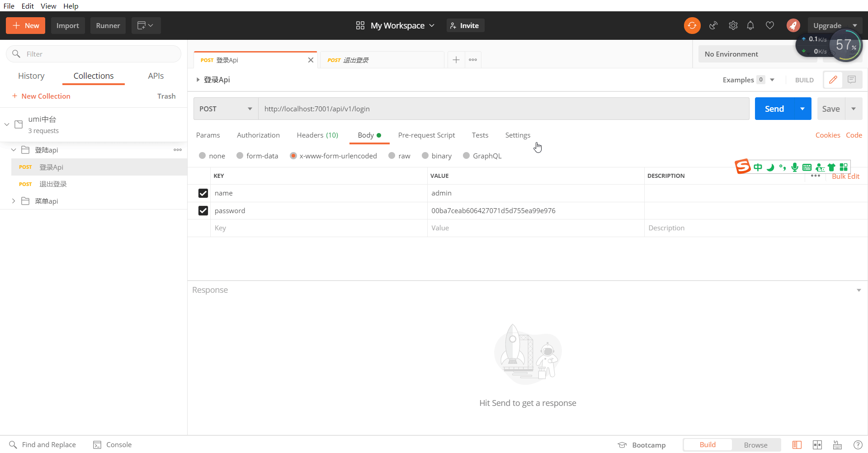Uncheck the password body parameter
Screen dimensions: 868x453
coord(203,210)
